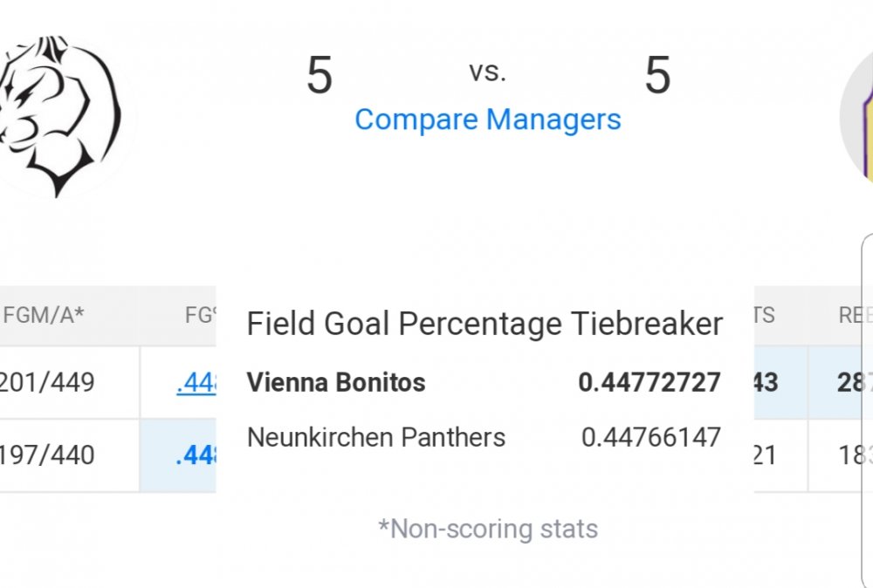
Task: Click the REB column header
Action: point(856,316)
